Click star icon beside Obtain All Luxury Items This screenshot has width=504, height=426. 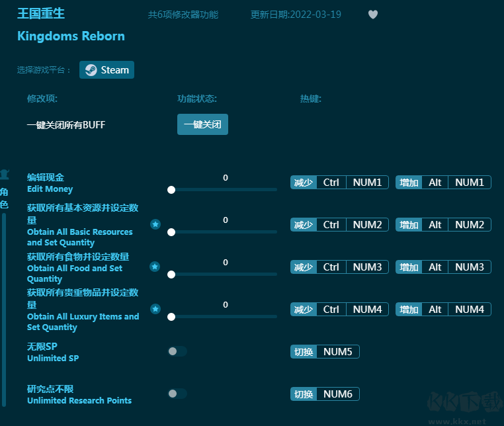click(155, 309)
